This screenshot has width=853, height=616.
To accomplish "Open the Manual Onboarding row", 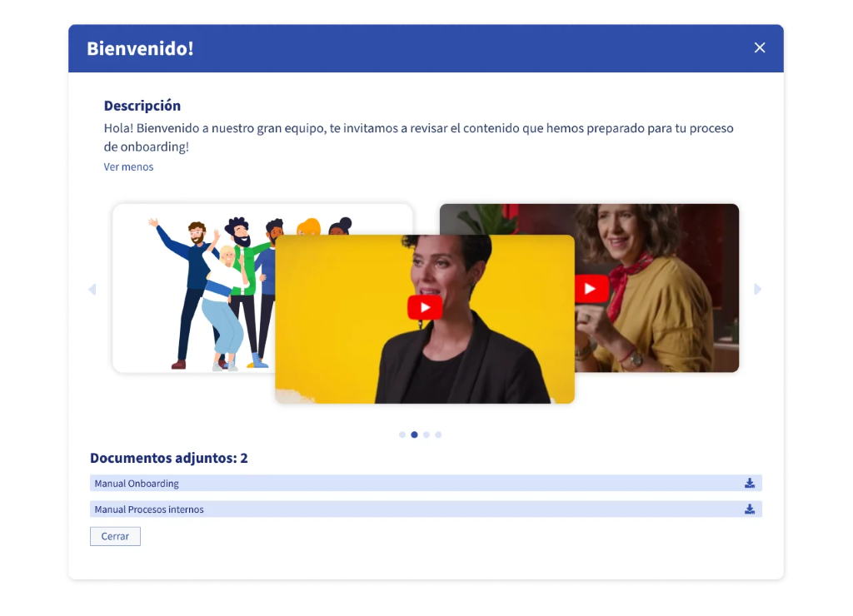I will coord(426,483).
